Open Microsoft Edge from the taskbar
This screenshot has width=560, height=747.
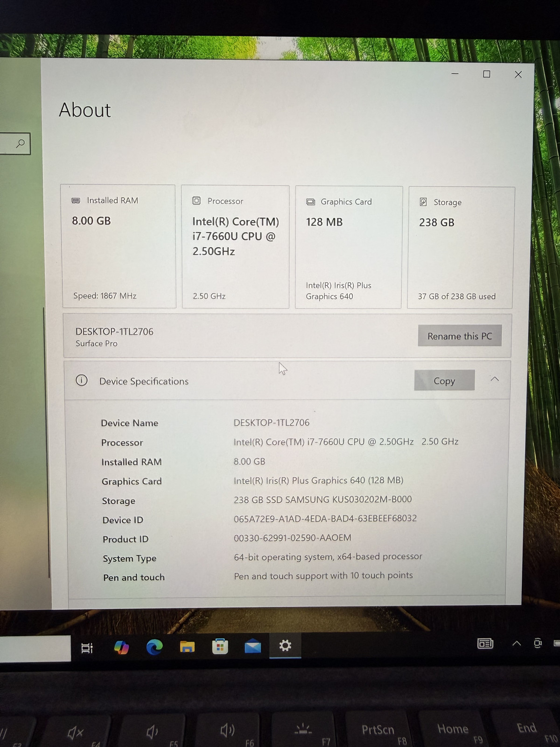[x=154, y=647]
